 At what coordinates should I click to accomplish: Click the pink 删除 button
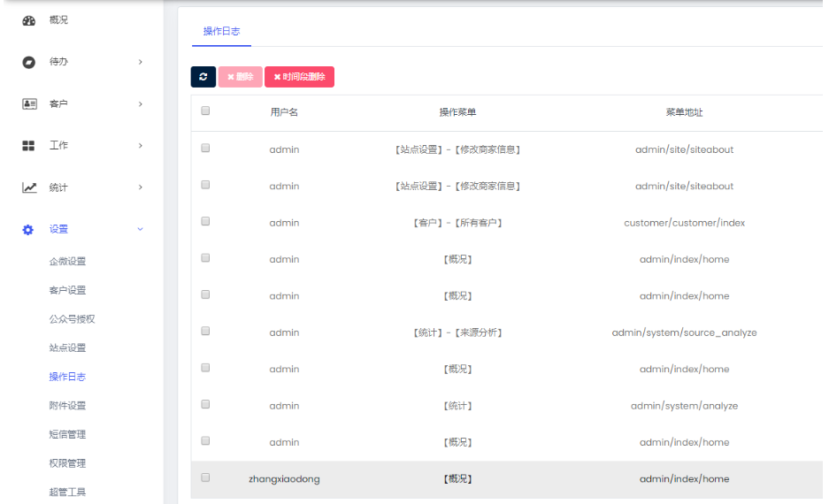[241, 77]
